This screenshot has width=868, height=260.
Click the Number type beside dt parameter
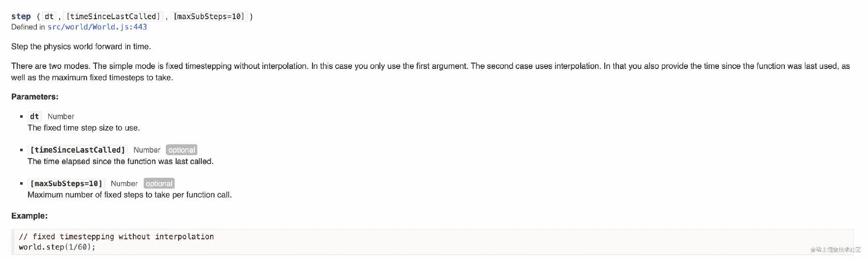pyautogui.click(x=61, y=117)
